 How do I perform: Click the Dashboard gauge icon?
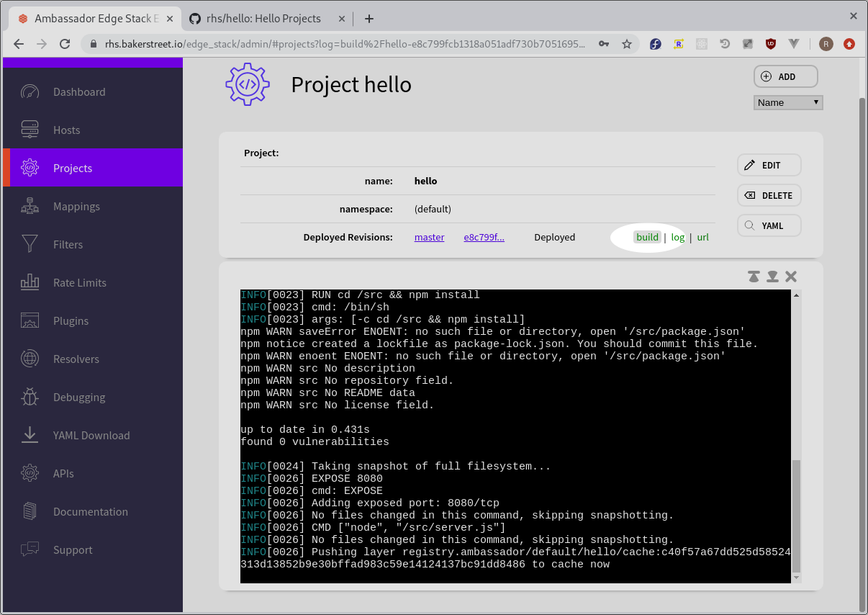[x=30, y=91]
